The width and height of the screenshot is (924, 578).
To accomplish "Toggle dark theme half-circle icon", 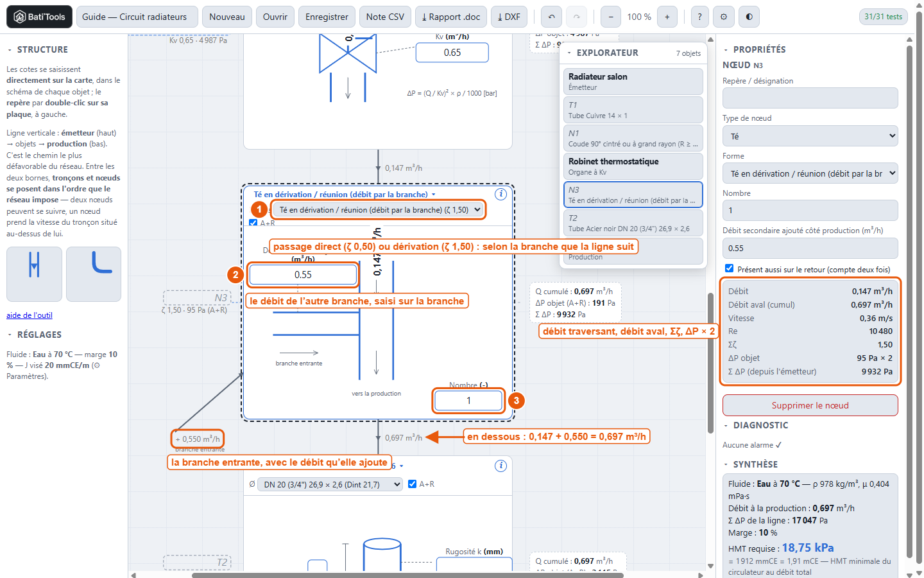I will pyautogui.click(x=749, y=17).
